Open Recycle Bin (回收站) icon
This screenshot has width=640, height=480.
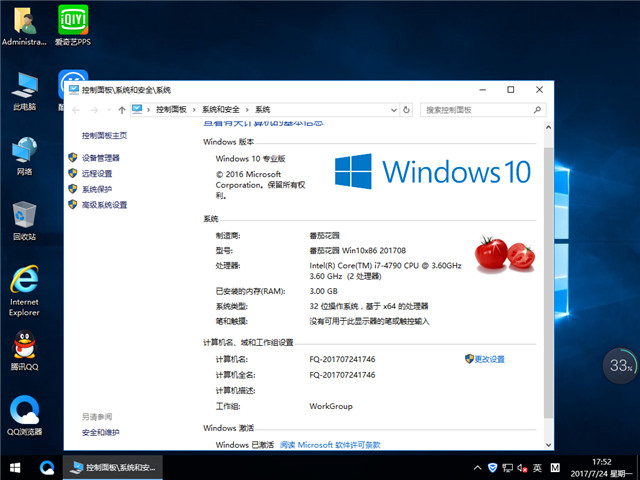coord(24,221)
